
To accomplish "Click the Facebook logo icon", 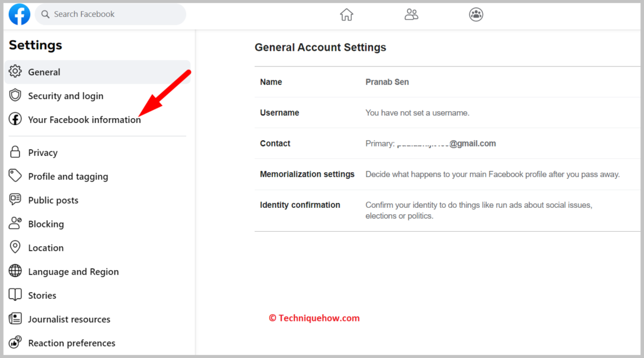I will (x=19, y=14).
